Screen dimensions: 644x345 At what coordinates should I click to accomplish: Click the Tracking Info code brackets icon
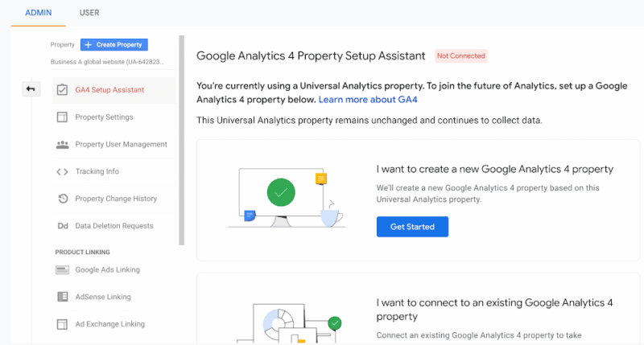[62, 171]
